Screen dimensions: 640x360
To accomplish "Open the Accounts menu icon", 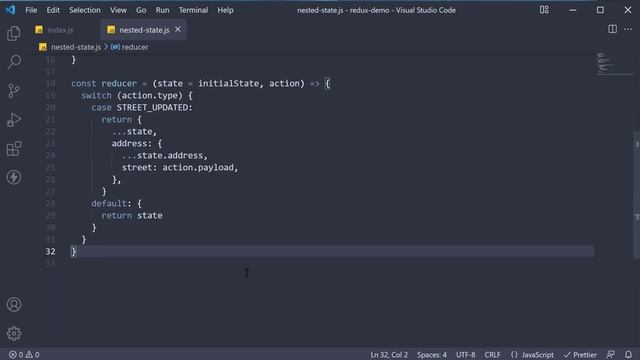I will (x=14, y=305).
